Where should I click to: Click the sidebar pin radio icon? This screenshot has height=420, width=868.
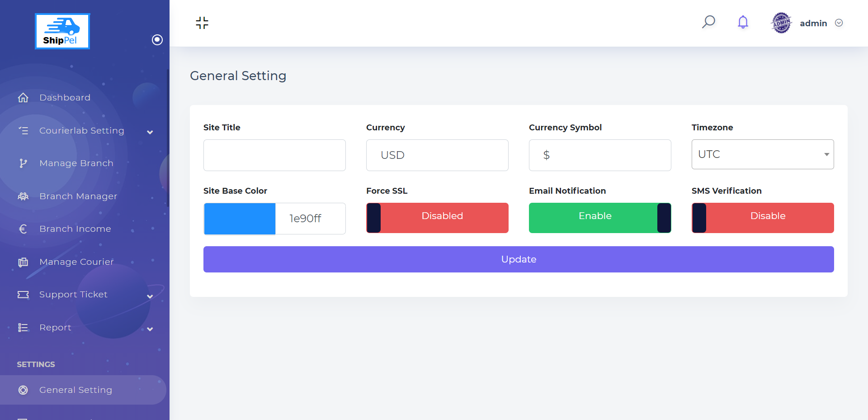pos(157,40)
